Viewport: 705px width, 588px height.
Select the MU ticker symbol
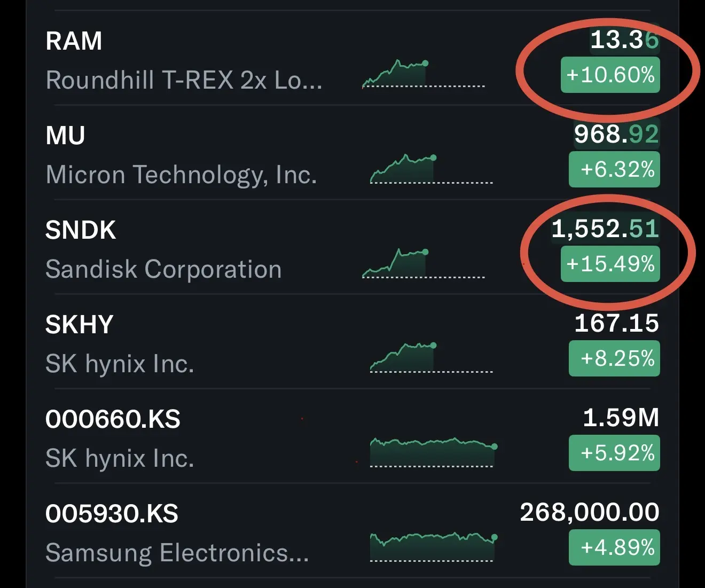coord(65,136)
